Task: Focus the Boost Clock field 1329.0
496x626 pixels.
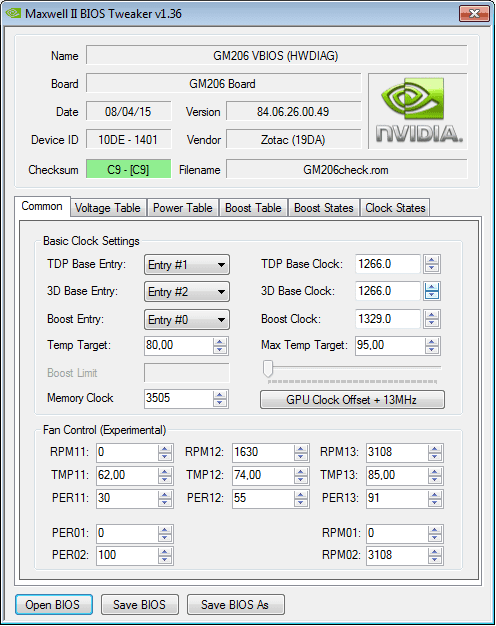Action: click(388, 319)
